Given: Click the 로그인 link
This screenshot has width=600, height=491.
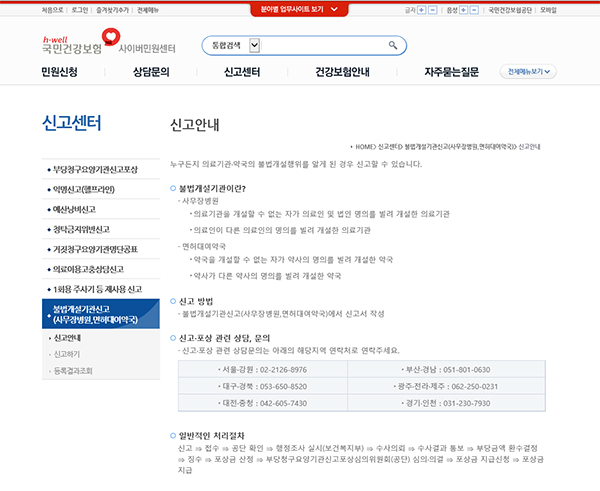Looking at the screenshot, I should pos(80,10).
